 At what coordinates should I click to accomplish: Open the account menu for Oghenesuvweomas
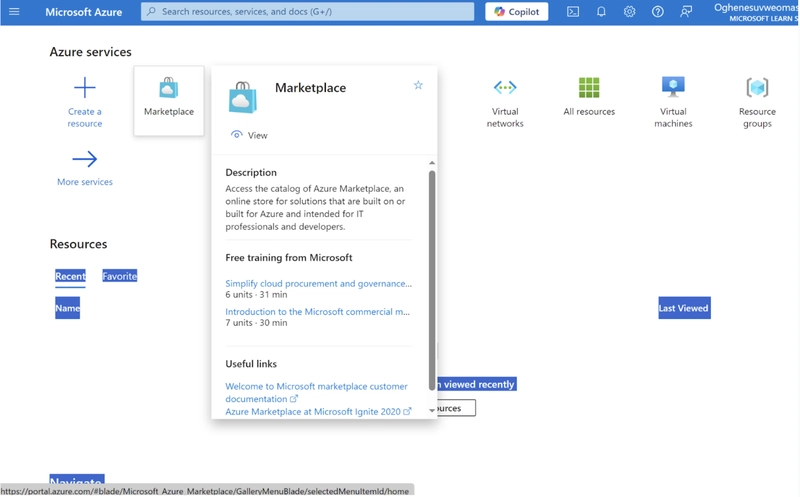click(756, 12)
